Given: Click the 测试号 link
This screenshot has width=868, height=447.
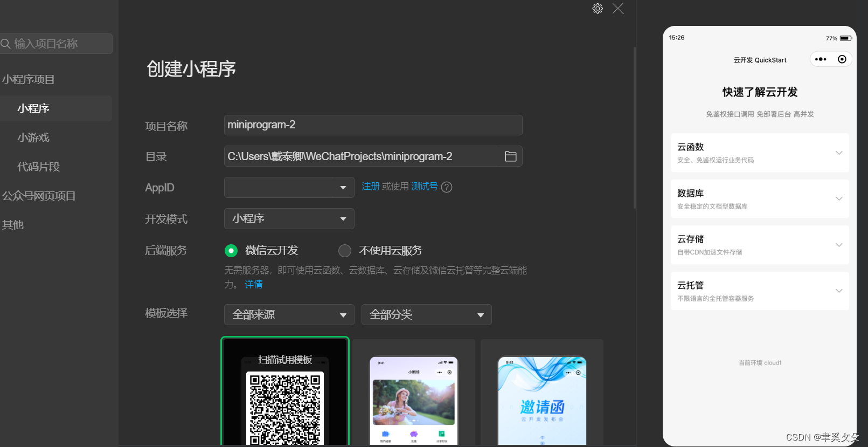Looking at the screenshot, I should pyautogui.click(x=425, y=187).
